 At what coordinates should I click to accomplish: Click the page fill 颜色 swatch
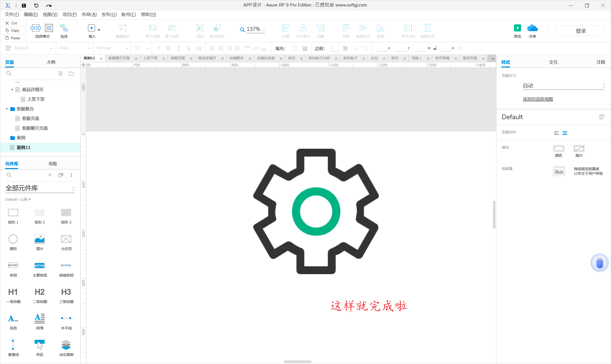[558, 149]
